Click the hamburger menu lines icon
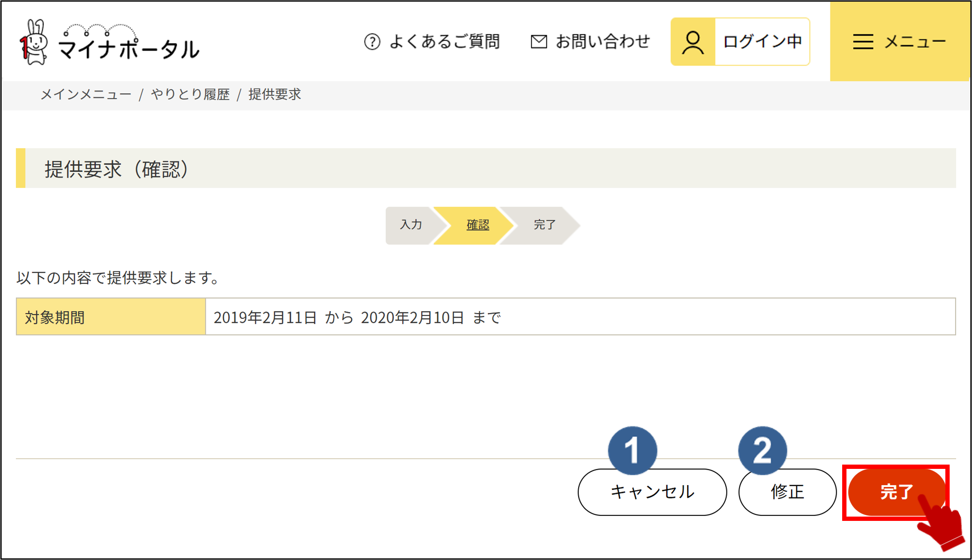The image size is (972, 560). coord(863,42)
